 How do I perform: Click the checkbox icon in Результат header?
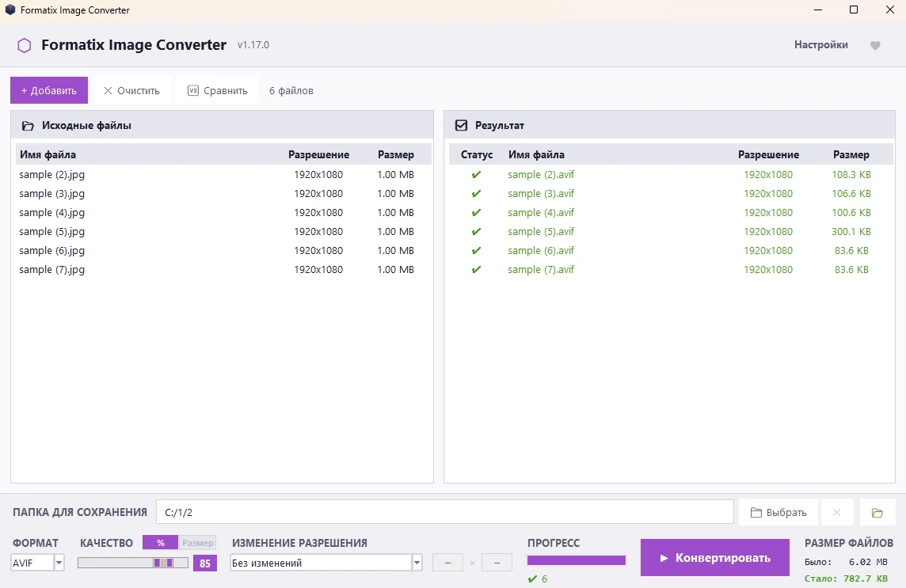pos(461,125)
